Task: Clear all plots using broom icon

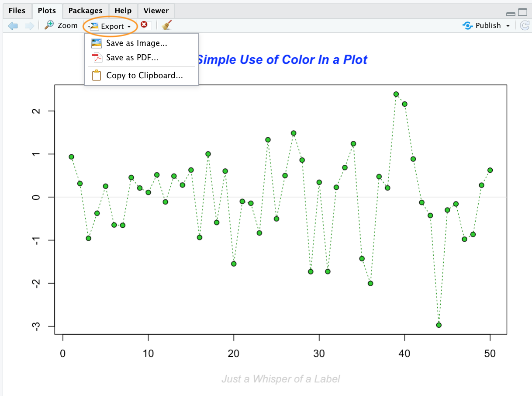Action: (x=166, y=26)
